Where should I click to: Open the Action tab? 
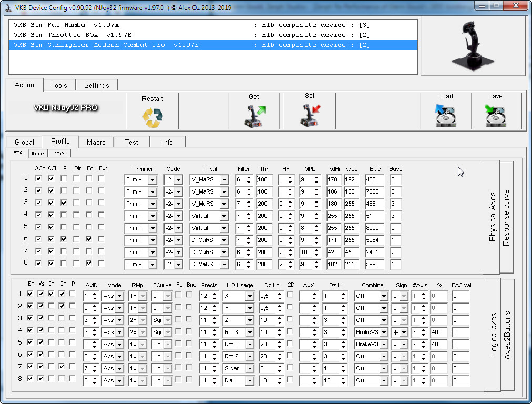24,85
